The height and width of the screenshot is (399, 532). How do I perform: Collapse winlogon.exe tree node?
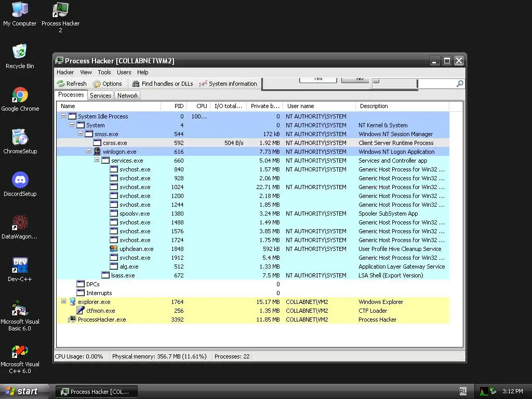88,151
